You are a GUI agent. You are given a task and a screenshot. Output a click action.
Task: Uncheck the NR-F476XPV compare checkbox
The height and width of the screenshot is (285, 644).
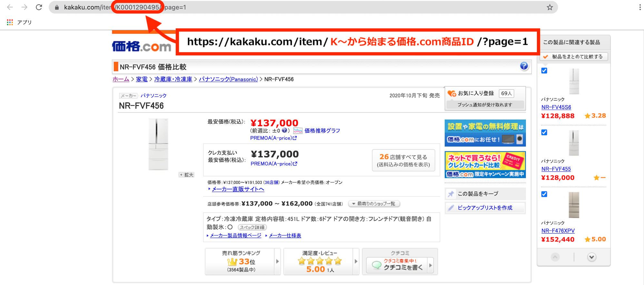pos(544,194)
